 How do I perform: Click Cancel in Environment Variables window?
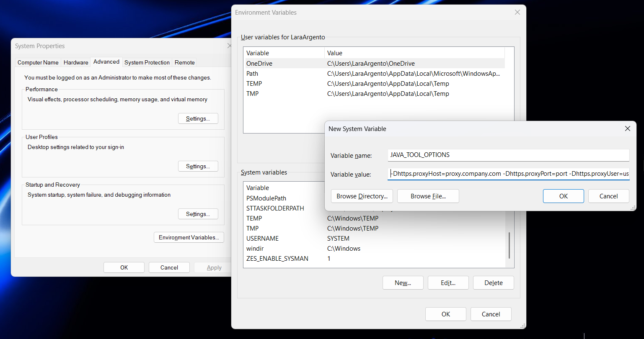pyautogui.click(x=491, y=314)
